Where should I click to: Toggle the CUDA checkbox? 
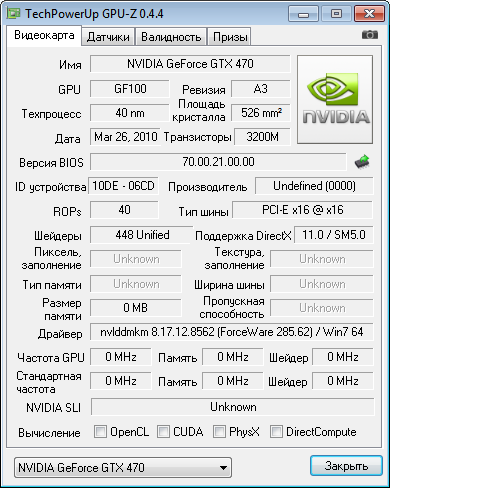pyautogui.click(x=163, y=431)
